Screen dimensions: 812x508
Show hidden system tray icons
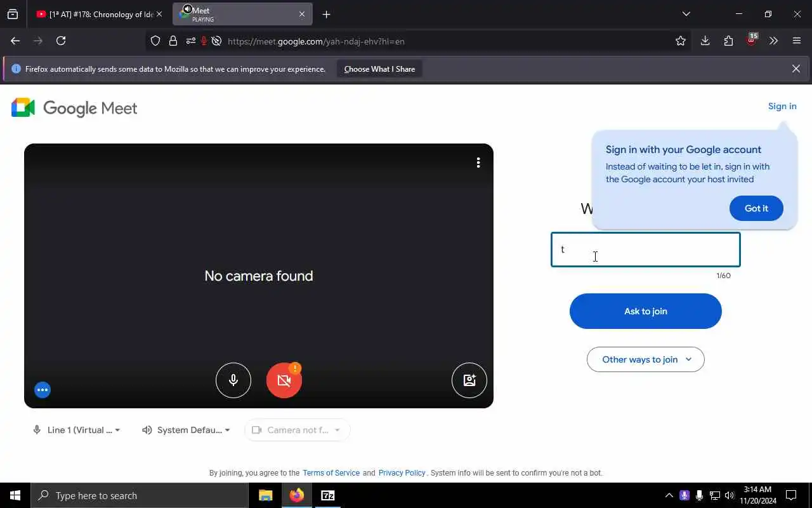[x=669, y=495]
